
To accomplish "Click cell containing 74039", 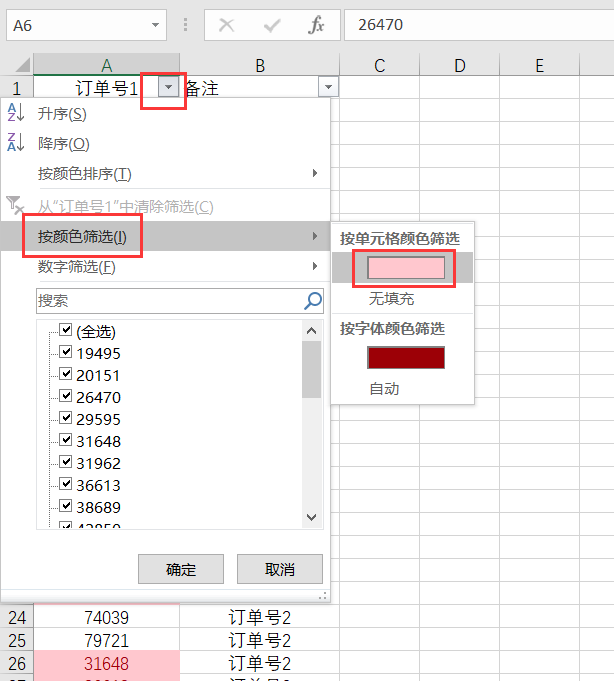I will pyautogui.click(x=106, y=617).
